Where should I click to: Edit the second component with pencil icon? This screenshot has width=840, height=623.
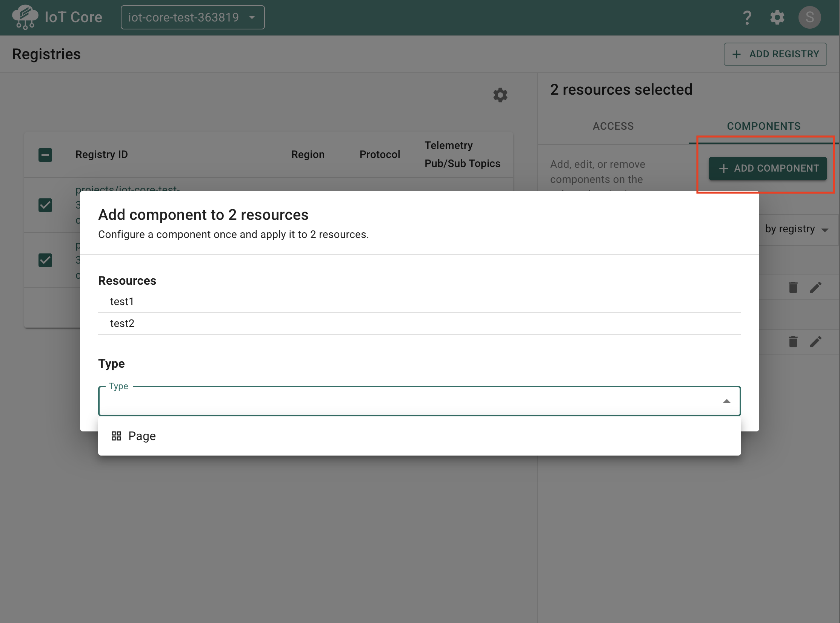pos(815,342)
